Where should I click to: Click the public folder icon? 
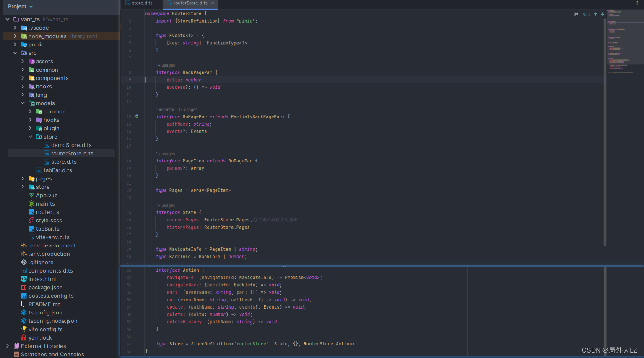coord(24,44)
